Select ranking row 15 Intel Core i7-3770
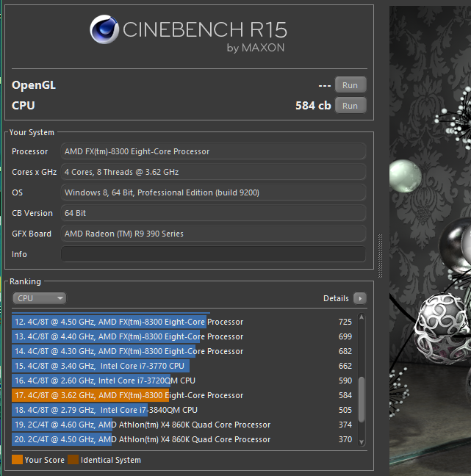The width and height of the screenshot is (471, 476). point(184,366)
